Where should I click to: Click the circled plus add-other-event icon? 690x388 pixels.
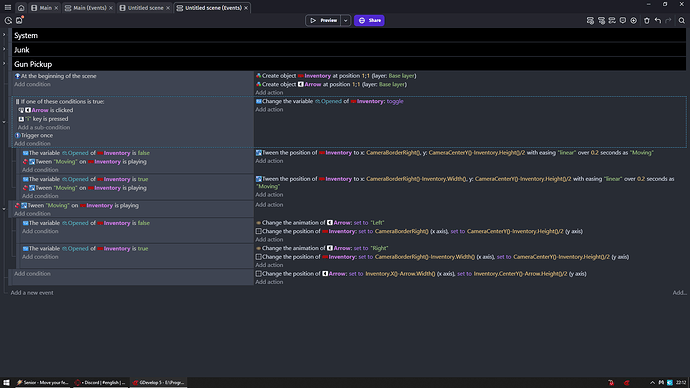tap(634, 20)
